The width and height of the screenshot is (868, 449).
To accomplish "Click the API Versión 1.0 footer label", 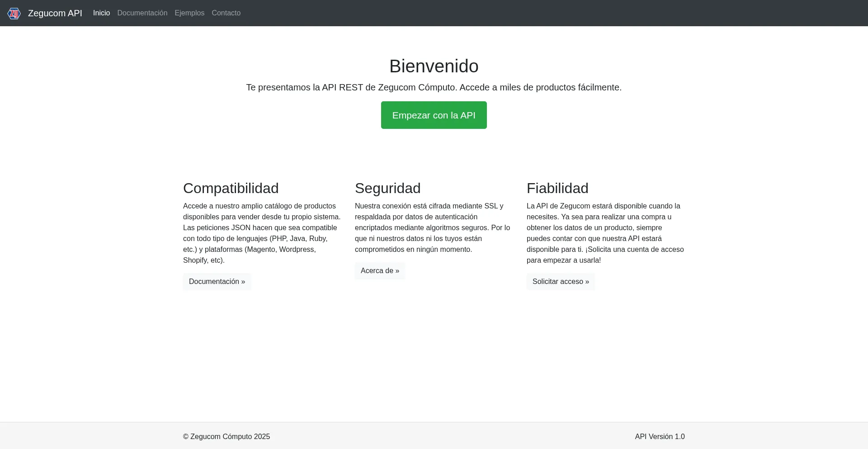I will tap(660, 436).
